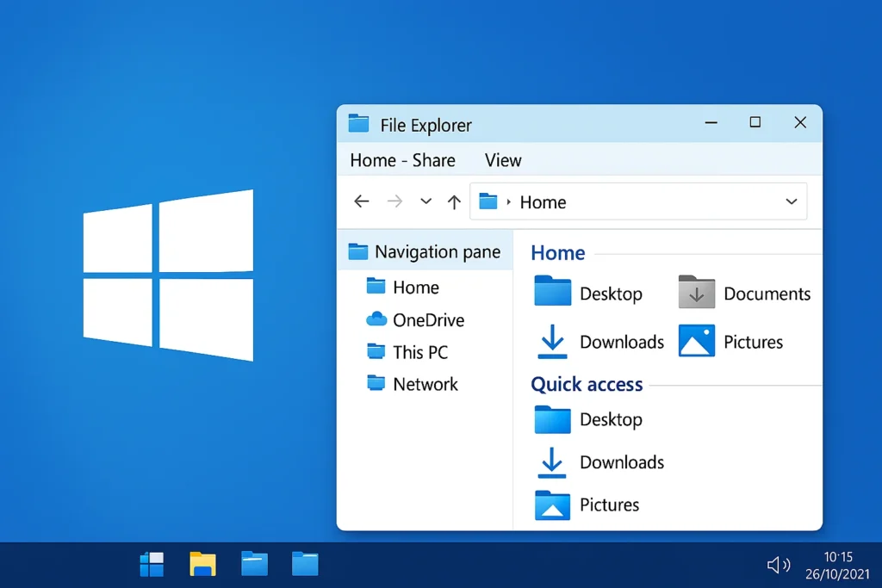Open OneDrive in the navigation pane
Image resolution: width=882 pixels, height=588 pixels.
[429, 320]
